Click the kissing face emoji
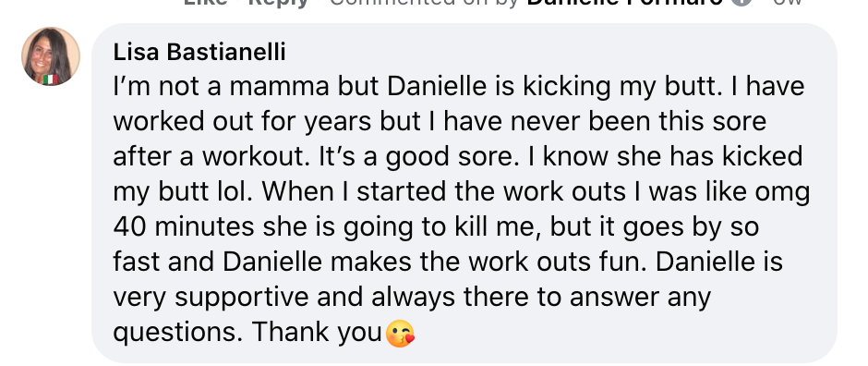The width and height of the screenshot is (868, 366). [x=400, y=334]
